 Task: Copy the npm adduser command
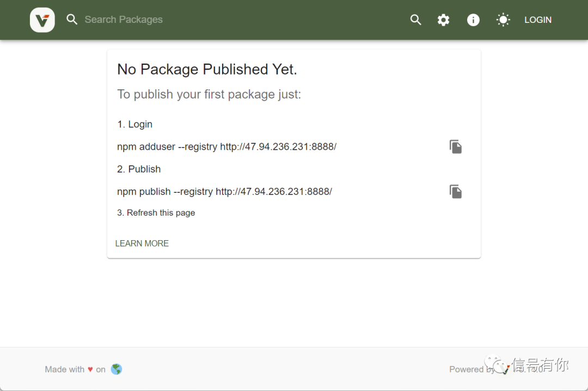click(456, 146)
